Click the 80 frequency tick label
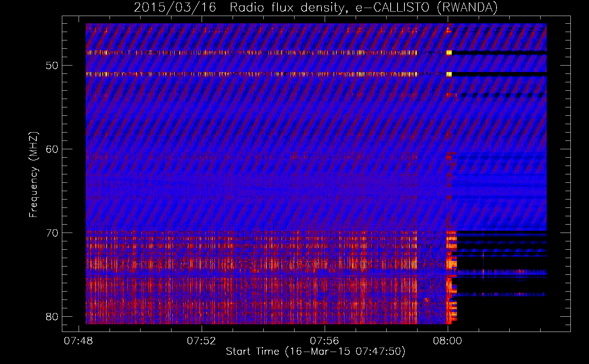Screen dimensions: 589x364 pos(52,317)
